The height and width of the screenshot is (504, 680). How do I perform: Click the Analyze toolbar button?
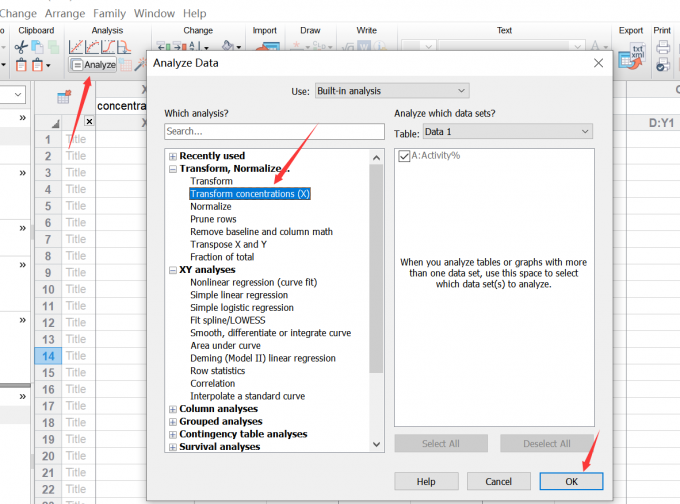click(x=93, y=65)
